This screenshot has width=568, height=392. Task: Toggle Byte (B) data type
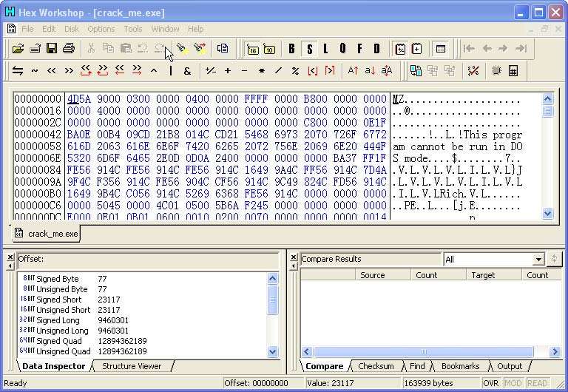(291, 49)
